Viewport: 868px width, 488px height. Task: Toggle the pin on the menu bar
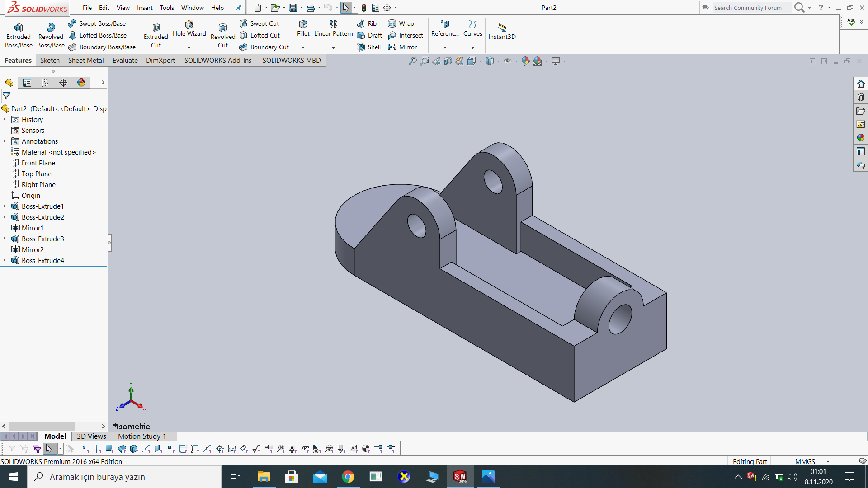238,8
